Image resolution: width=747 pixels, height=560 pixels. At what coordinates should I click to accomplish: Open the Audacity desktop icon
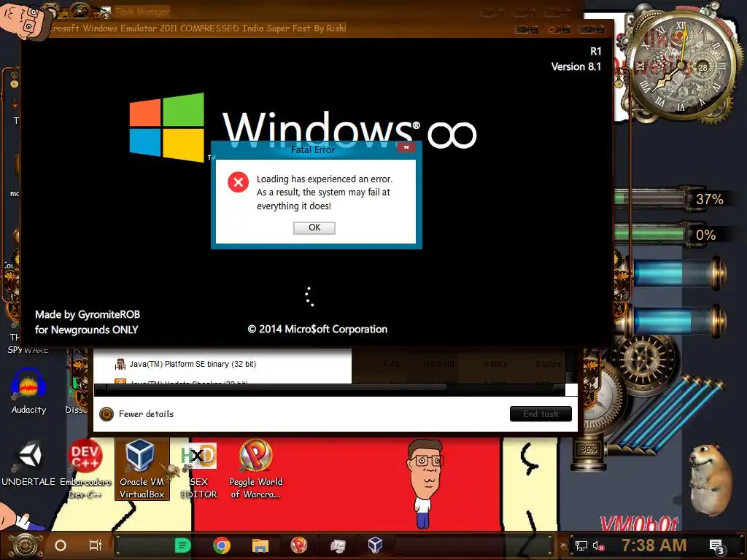[x=28, y=392]
